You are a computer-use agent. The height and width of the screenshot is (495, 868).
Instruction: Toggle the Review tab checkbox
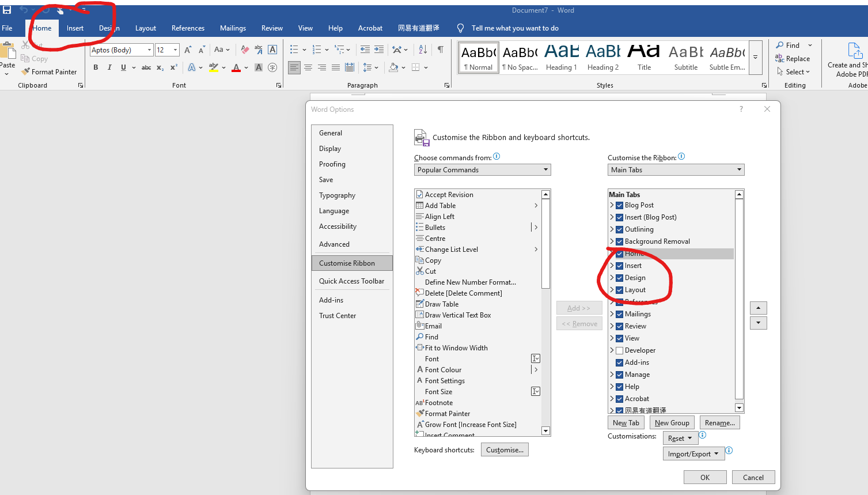619,326
